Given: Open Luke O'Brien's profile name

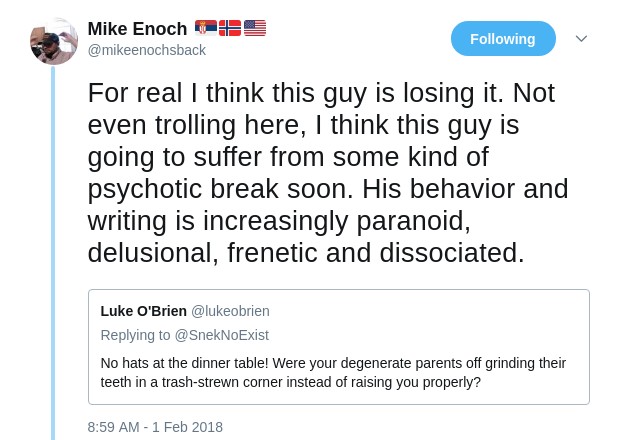Looking at the screenshot, I should coord(144,311).
